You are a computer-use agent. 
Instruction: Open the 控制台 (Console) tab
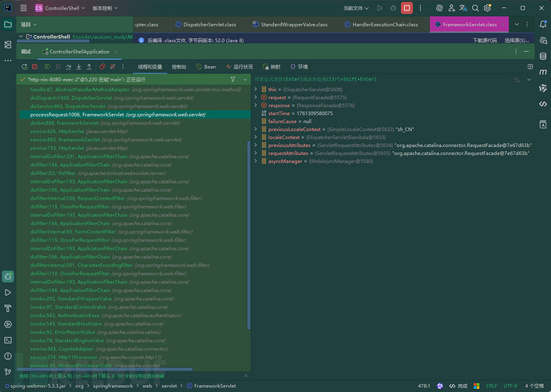tap(179, 67)
